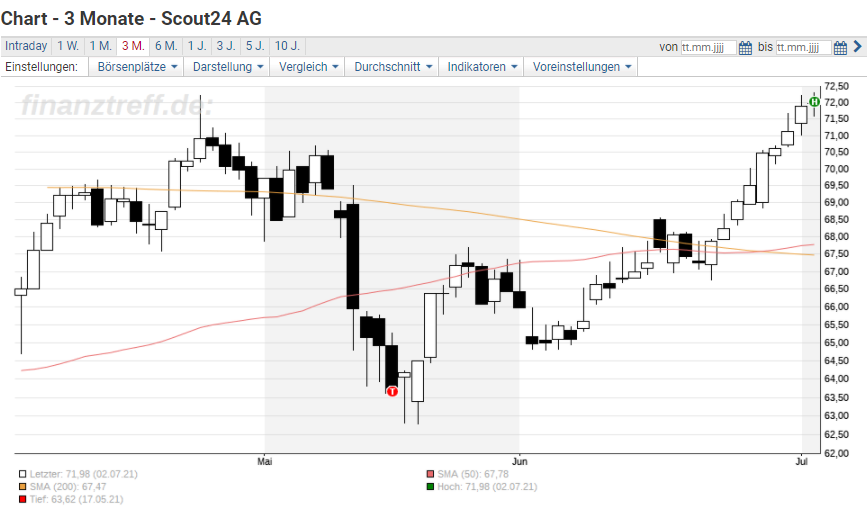This screenshot has width=867, height=515.
Task: Select the 3 M. time range tab
Action: (x=133, y=46)
